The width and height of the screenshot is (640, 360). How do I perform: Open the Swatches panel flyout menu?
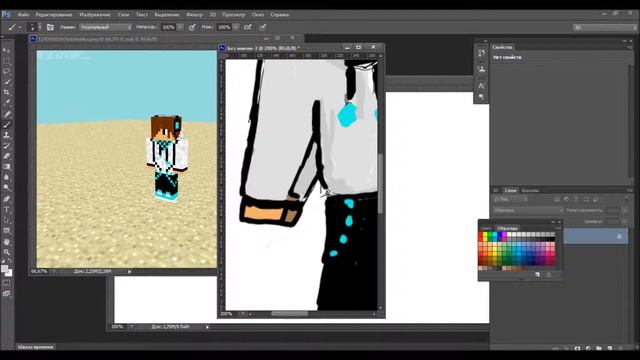(x=558, y=228)
